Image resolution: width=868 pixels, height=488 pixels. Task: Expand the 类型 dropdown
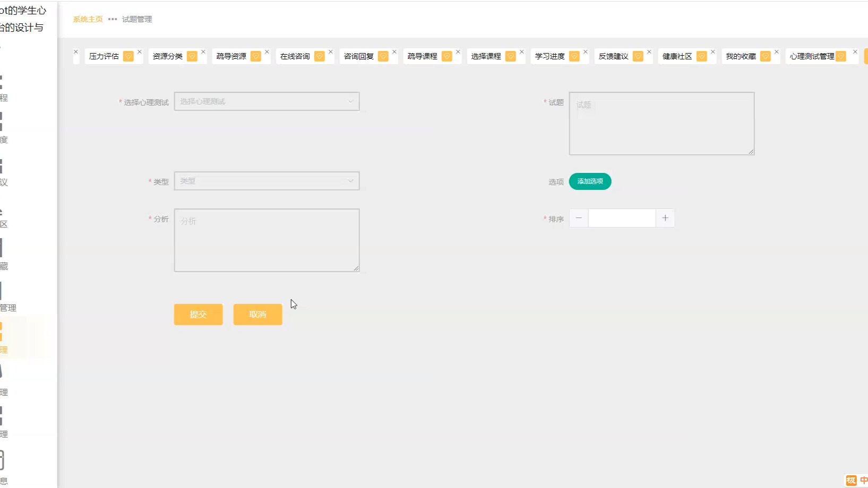click(267, 181)
